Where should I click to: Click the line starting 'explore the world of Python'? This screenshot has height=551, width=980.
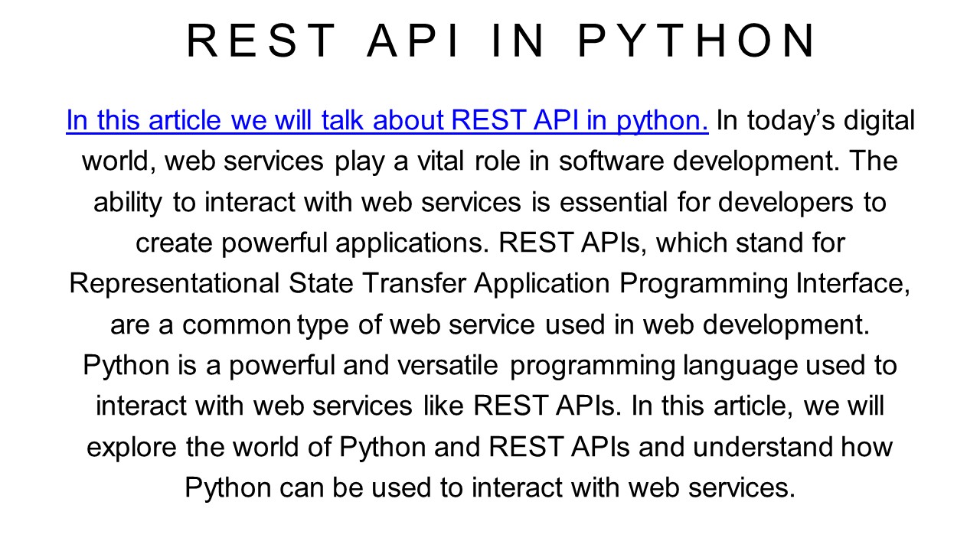[x=490, y=447]
